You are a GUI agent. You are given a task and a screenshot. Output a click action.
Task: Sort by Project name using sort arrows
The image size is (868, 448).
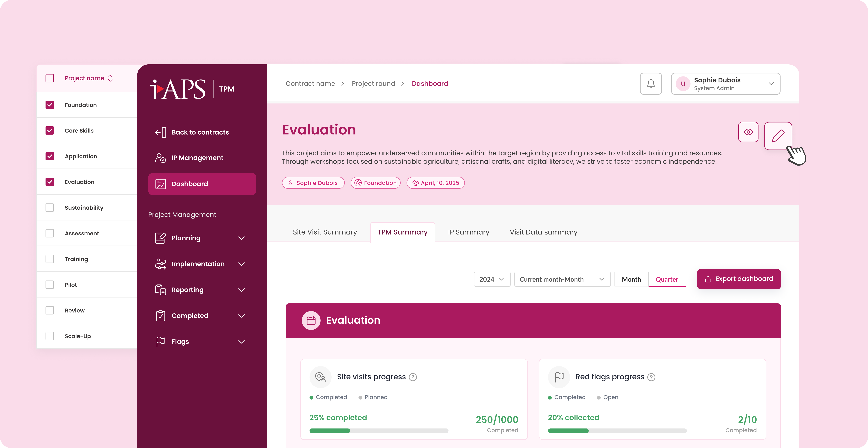(x=110, y=78)
